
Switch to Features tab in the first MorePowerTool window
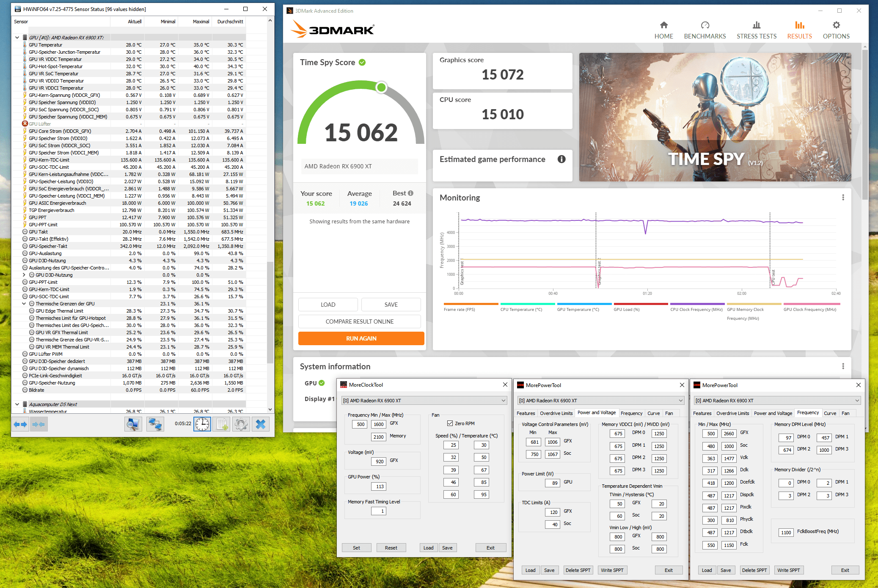coord(526,413)
